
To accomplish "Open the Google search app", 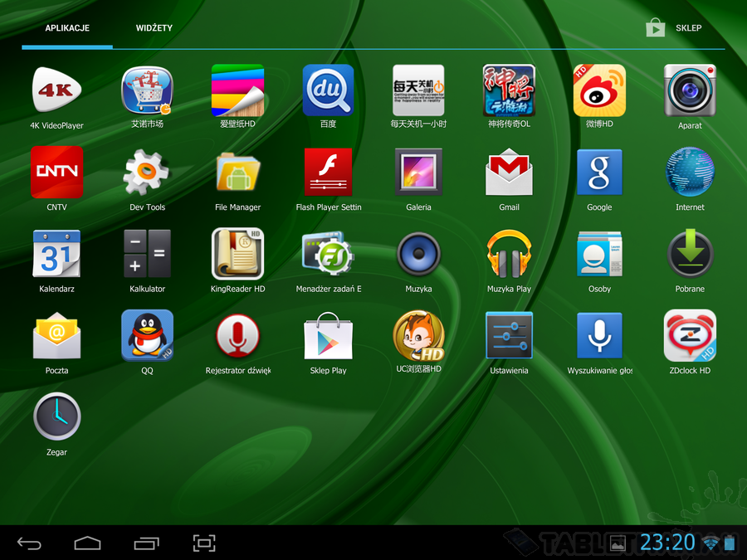I will click(599, 172).
